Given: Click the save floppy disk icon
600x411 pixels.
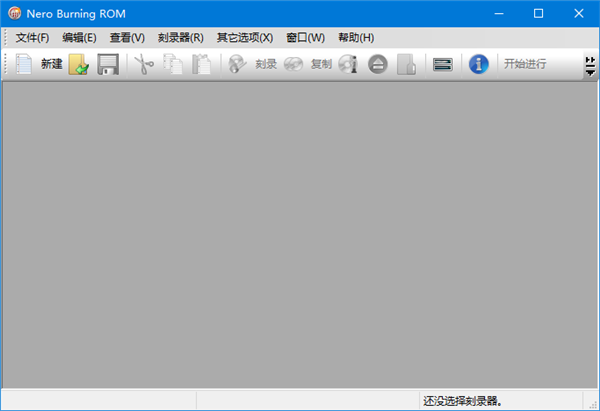Looking at the screenshot, I should [108, 64].
